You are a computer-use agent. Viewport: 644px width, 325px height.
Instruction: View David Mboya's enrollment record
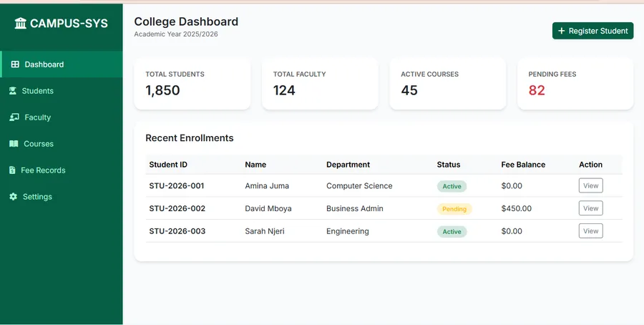click(x=590, y=208)
